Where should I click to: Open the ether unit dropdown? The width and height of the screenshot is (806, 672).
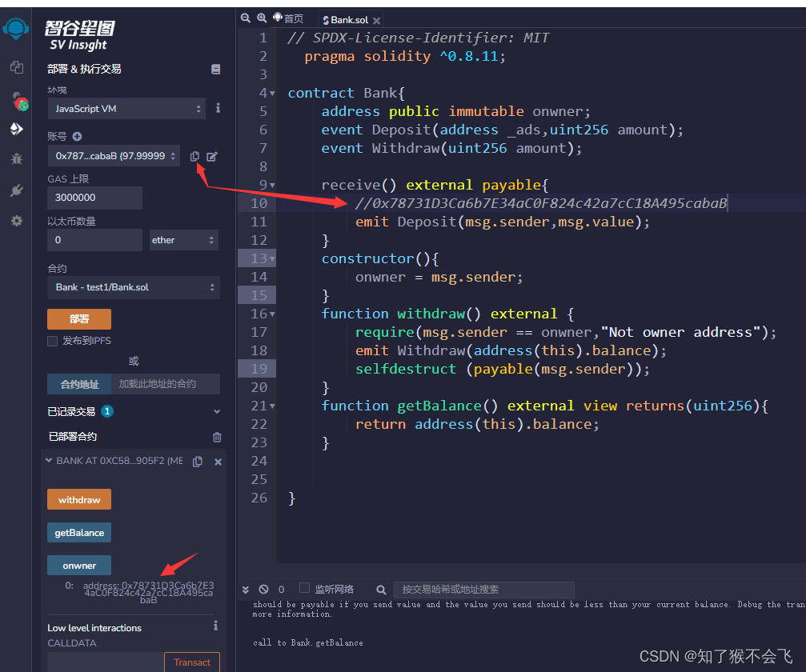click(x=184, y=240)
